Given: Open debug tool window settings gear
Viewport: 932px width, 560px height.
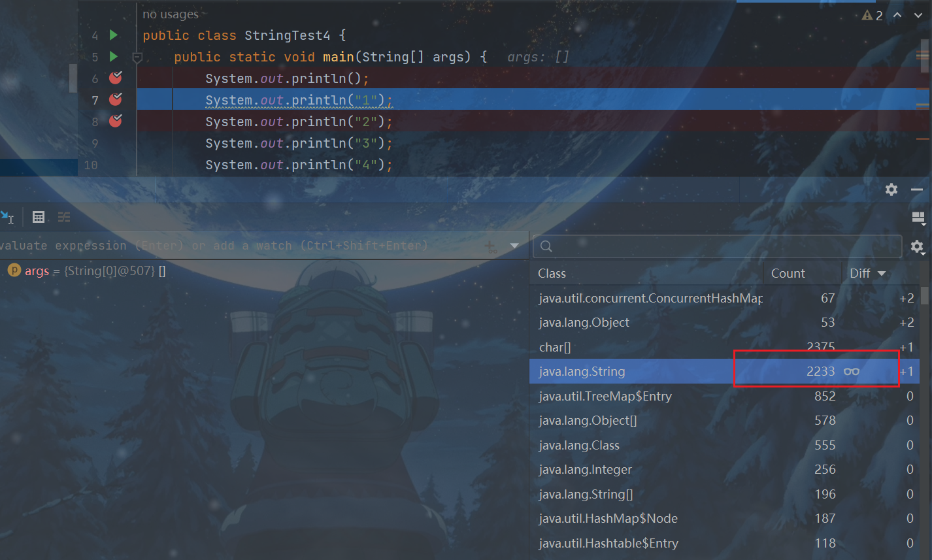Looking at the screenshot, I should [891, 189].
